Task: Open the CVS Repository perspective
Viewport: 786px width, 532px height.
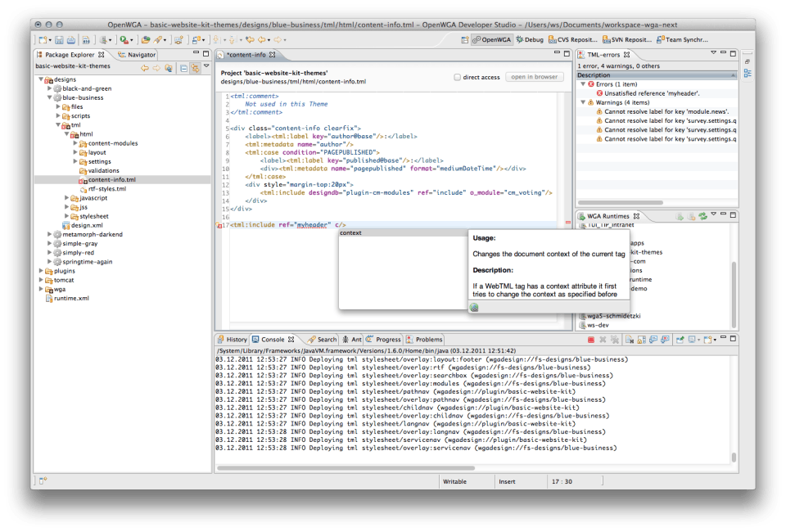Action: [573, 39]
